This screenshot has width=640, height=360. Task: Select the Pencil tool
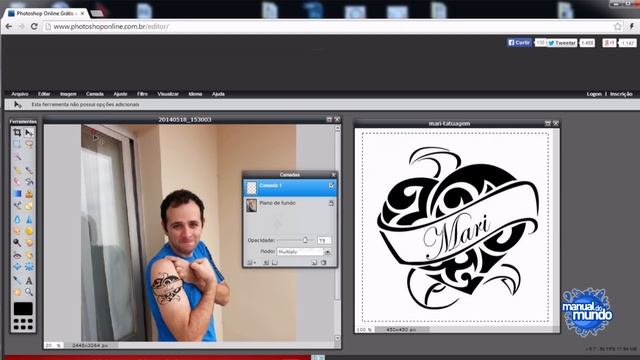point(17,169)
